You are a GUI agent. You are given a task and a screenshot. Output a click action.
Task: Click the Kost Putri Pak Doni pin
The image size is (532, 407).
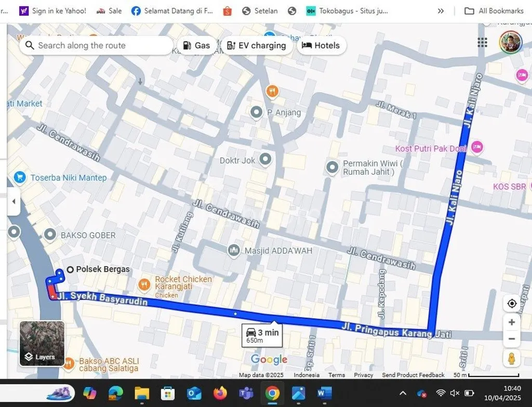tap(476, 148)
